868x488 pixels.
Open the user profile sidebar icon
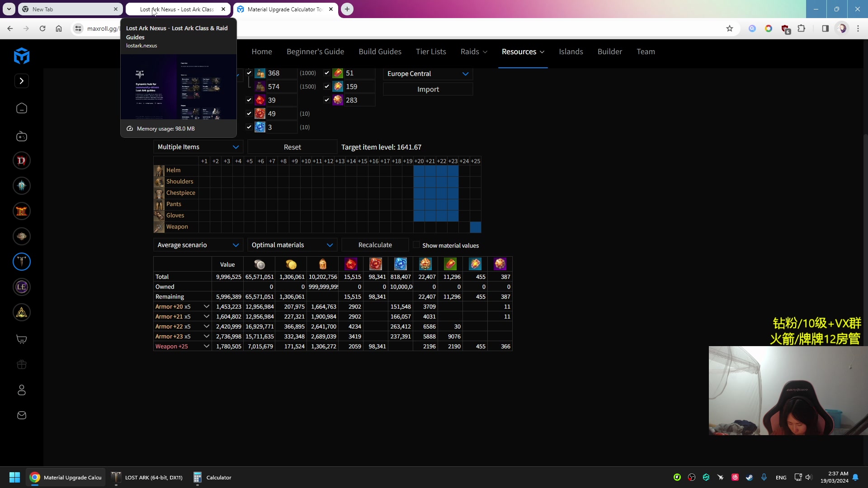tap(21, 390)
